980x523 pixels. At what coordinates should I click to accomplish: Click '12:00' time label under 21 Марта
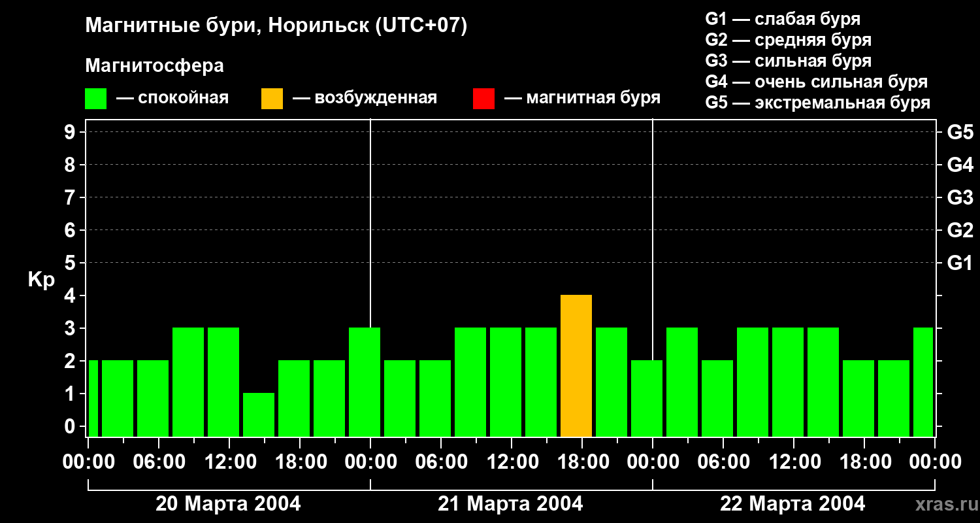(x=512, y=462)
